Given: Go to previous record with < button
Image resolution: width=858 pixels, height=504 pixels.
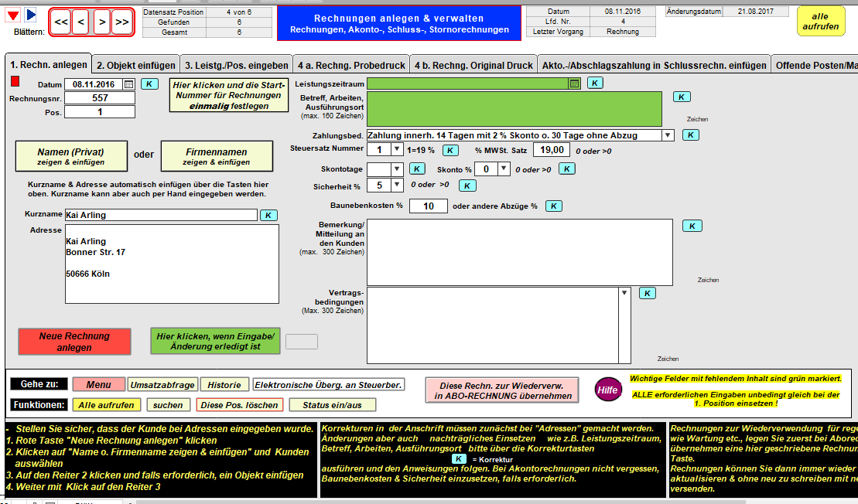Looking at the screenshot, I should (x=81, y=22).
